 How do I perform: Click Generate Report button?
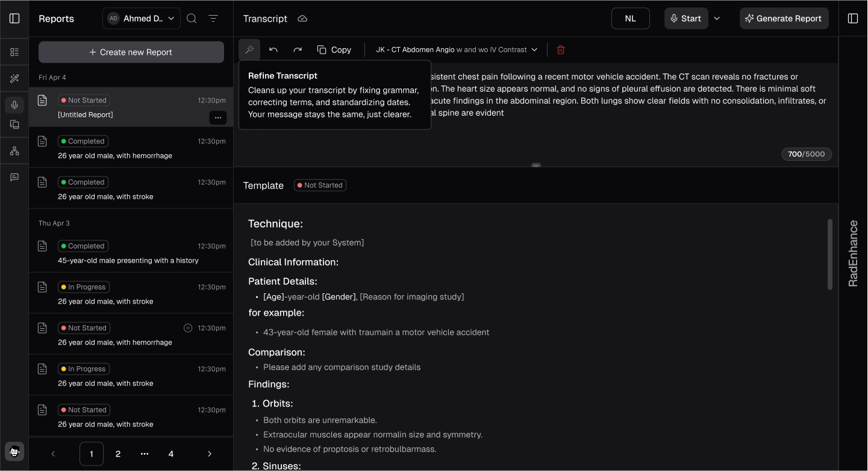click(784, 19)
